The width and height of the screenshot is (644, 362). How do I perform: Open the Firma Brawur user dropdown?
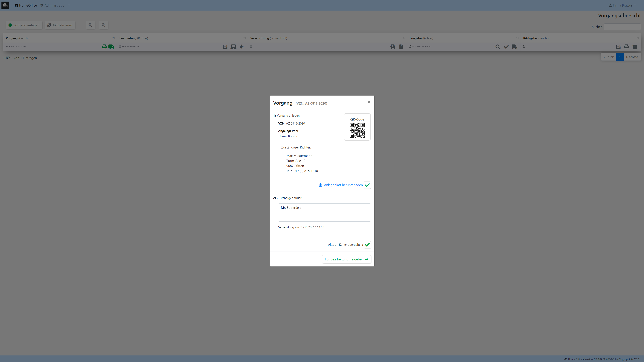[x=622, y=5]
